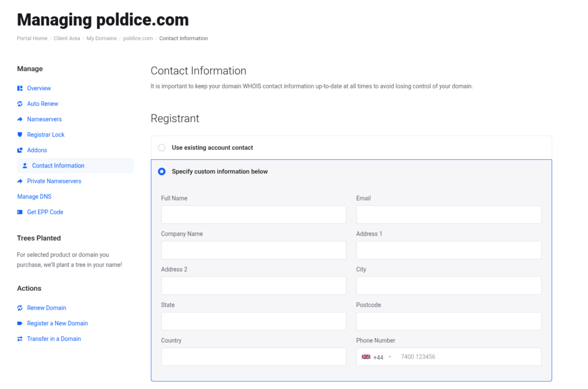Open Private Nameservers in sidebar
Image resolution: width=588 pixels, height=389 pixels.
tap(54, 182)
